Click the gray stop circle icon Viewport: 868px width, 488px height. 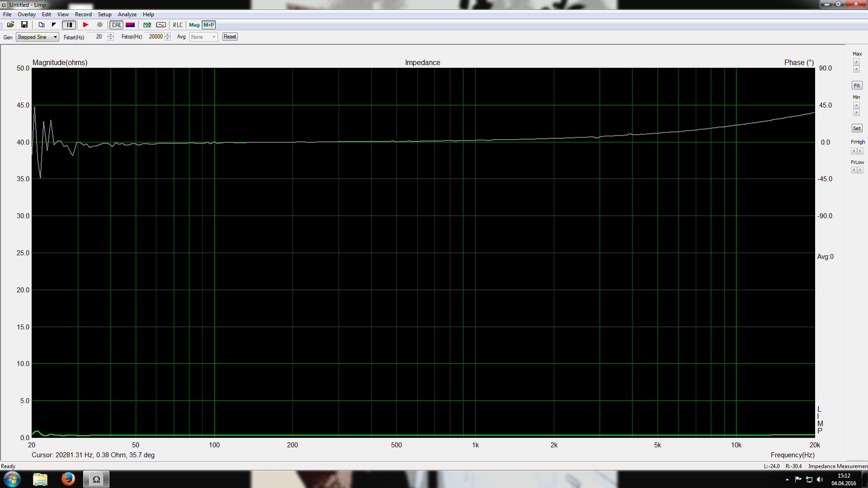100,25
